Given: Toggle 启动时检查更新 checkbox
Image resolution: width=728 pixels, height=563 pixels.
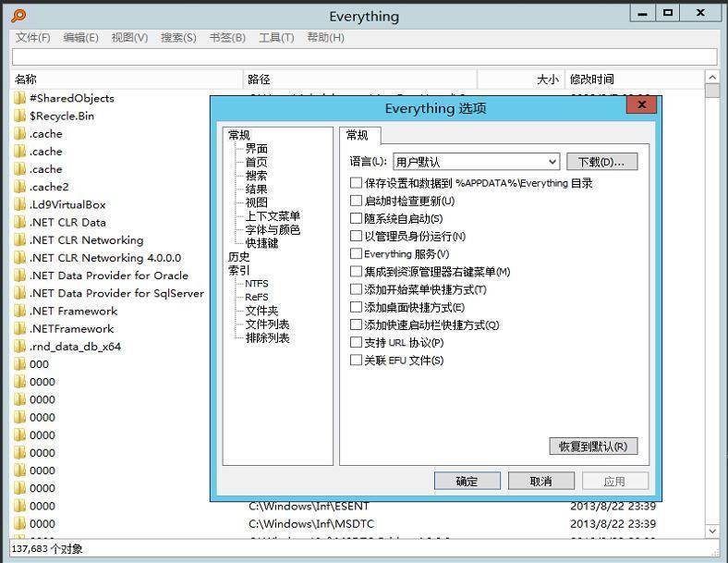Looking at the screenshot, I should (357, 201).
